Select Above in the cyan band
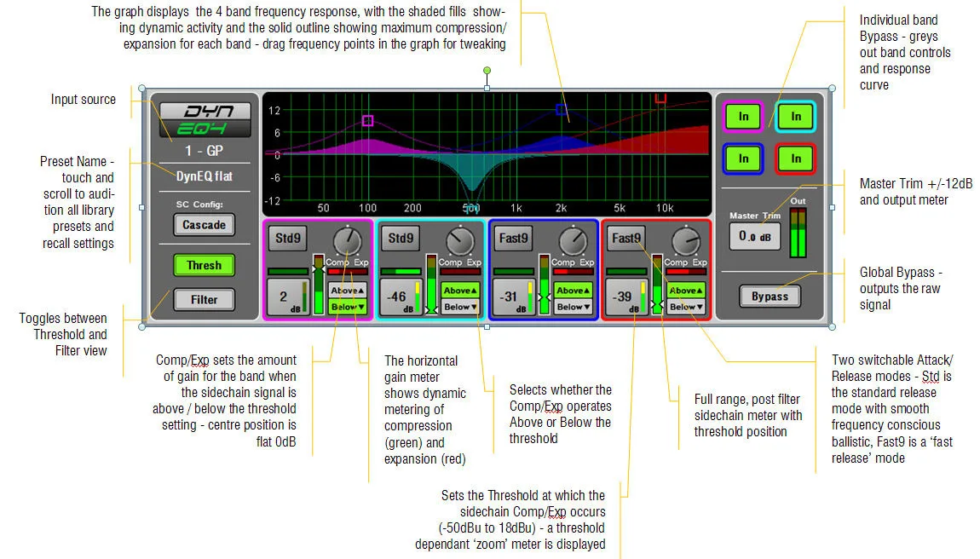 pyautogui.click(x=461, y=291)
